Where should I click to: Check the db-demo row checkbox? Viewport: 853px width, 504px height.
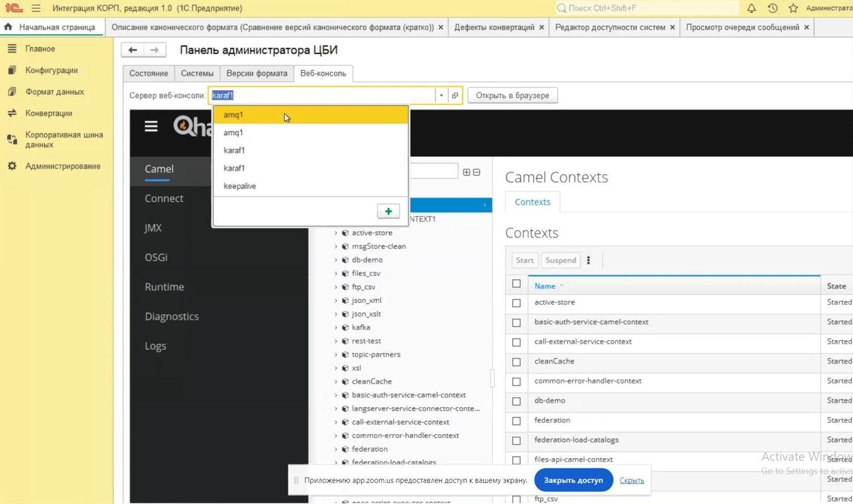[x=516, y=401]
